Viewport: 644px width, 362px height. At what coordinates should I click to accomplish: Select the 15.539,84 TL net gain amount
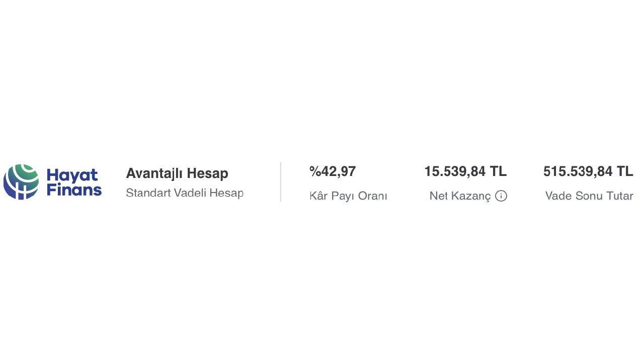point(465,172)
